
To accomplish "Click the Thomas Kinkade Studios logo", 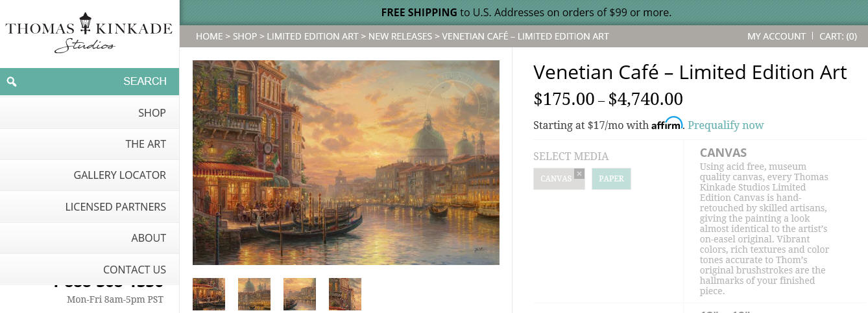I will click(x=89, y=32).
